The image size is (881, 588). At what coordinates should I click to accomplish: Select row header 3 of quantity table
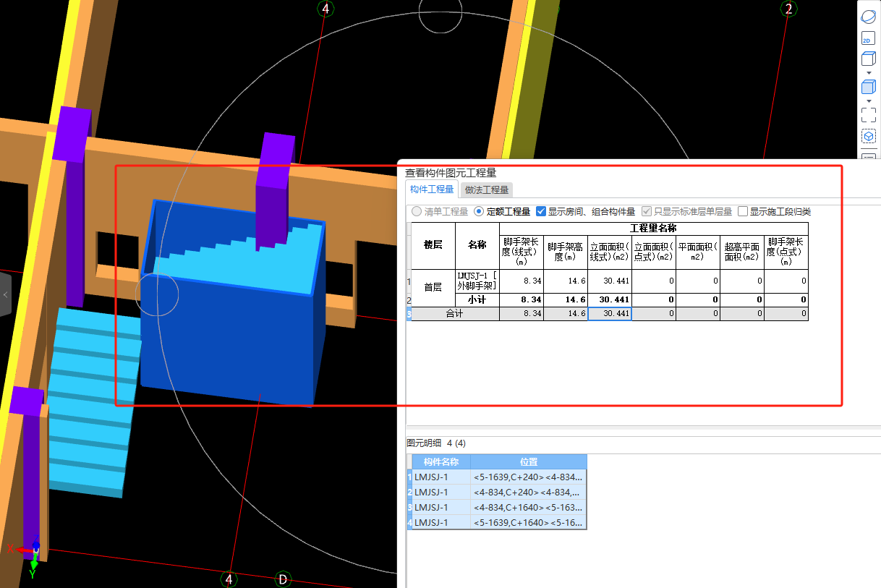tap(409, 314)
